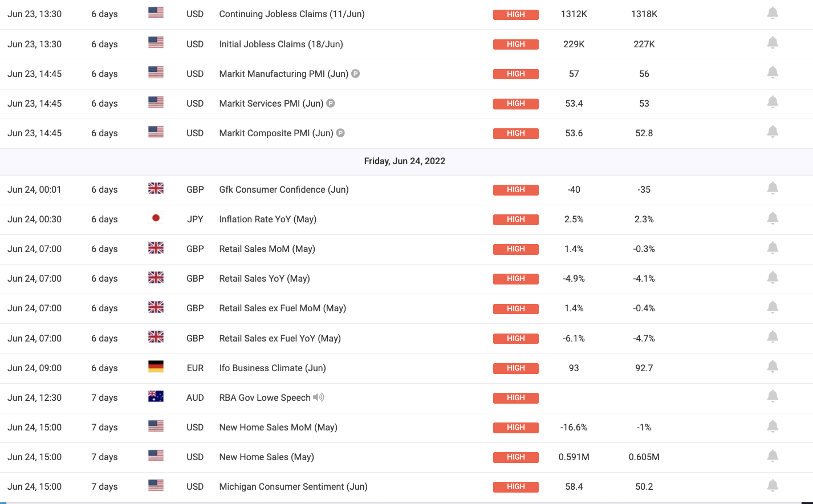This screenshot has width=813, height=504.
Task: Expand the Retail Sales YoY (May) row details
Action: coord(407,279)
